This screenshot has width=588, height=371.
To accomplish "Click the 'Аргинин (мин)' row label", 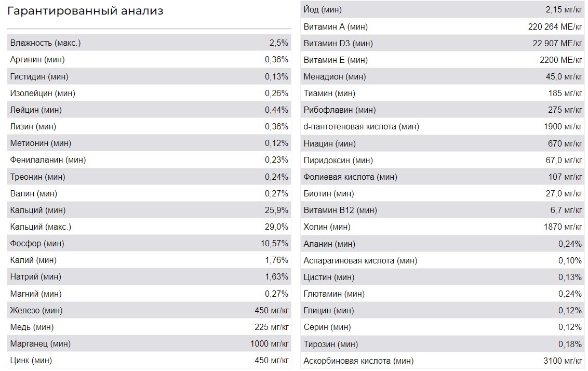I will [37, 60].
